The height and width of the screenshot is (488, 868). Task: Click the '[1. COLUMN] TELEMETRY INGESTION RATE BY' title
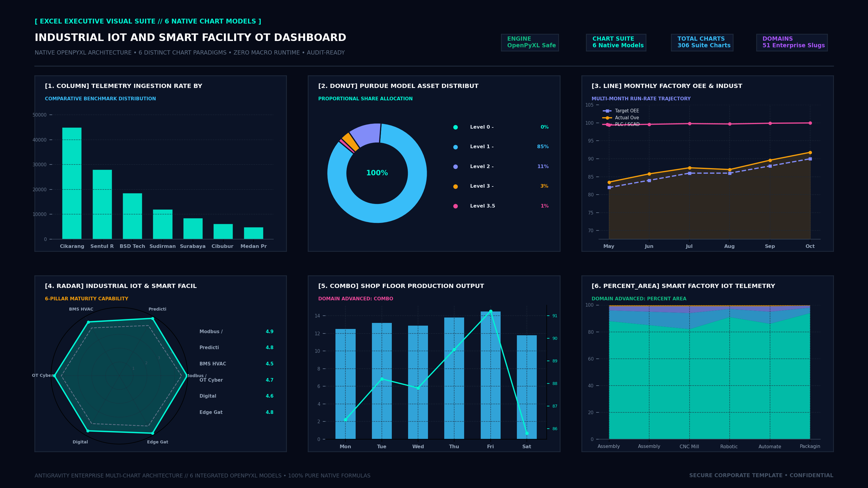click(124, 86)
